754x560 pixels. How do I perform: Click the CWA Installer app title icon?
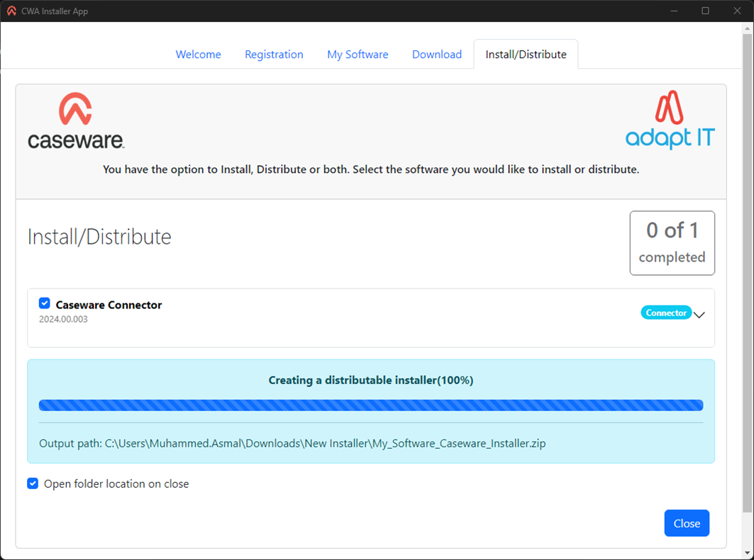(11, 11)
